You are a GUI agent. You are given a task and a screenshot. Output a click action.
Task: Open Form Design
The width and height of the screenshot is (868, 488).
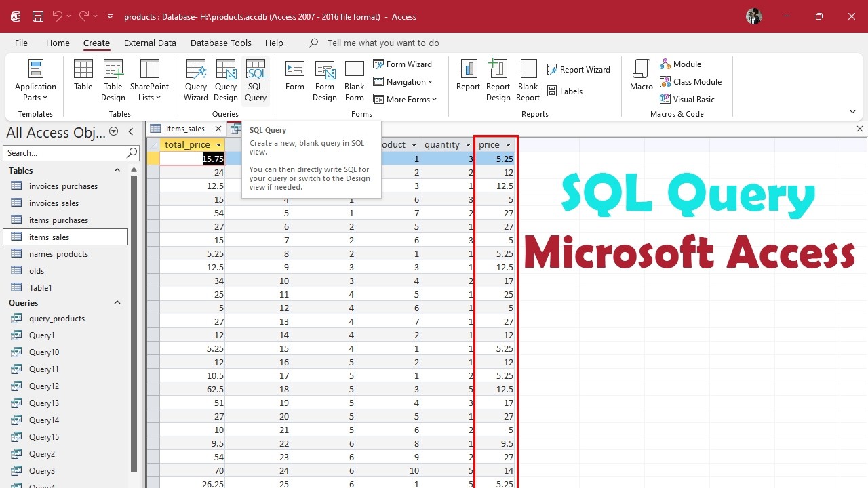[325, 81]
